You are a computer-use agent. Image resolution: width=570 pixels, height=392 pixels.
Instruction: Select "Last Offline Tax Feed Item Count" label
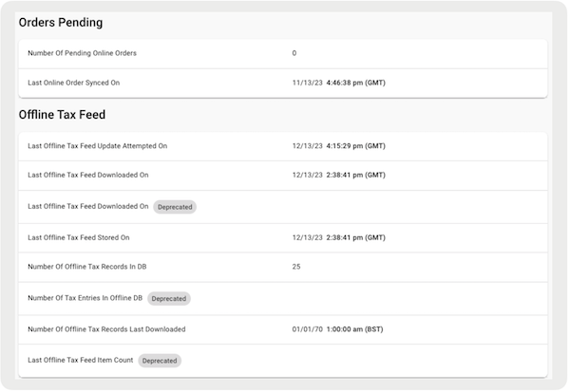(81, 360)
